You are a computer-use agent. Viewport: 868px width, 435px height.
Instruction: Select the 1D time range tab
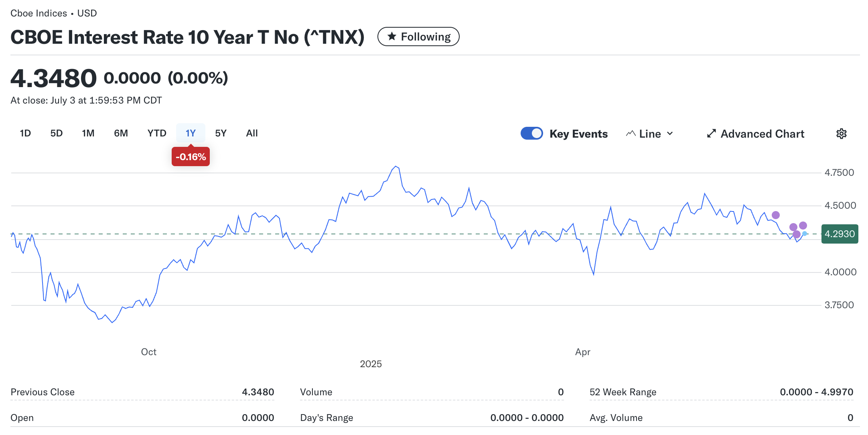pos(25,133)
